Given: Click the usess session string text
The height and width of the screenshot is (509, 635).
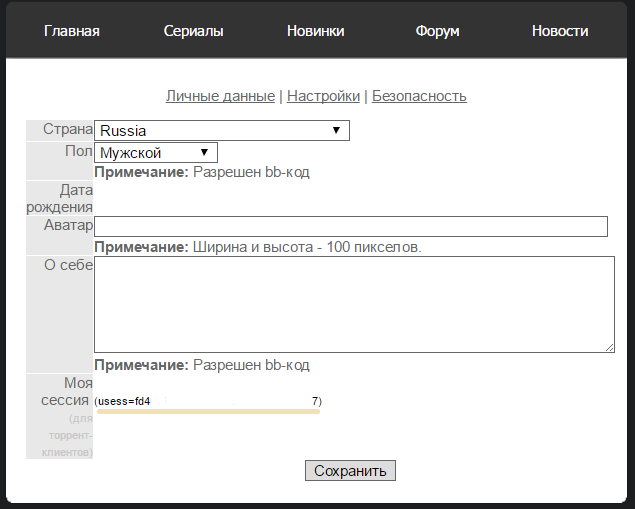Looking at the screenshot, I should [x=207, y=401].
